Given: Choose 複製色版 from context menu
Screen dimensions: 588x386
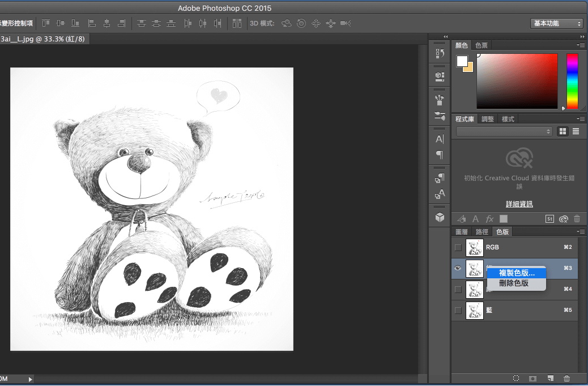Looking at the screenshot, I should point(516,273).
